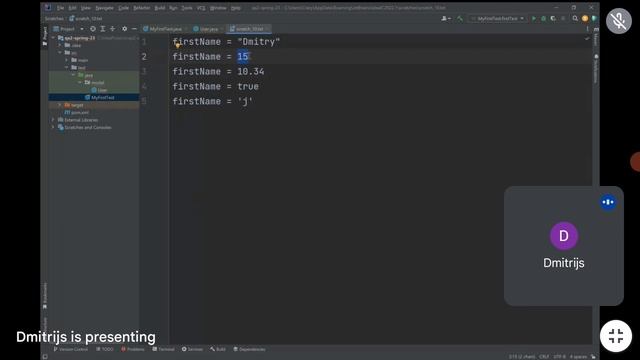Open the Problems tool window
Viewport: 640px width, 360px height.
(133, 349)
